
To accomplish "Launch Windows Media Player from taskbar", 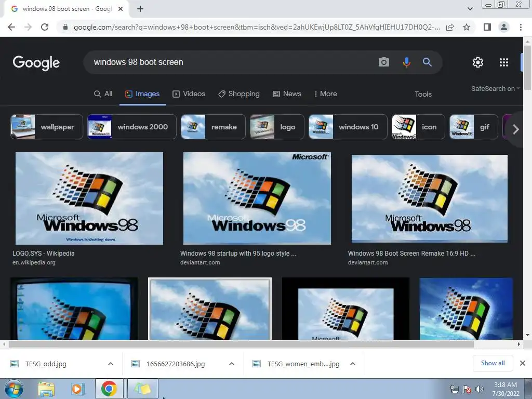I will (x=77, y=389).
